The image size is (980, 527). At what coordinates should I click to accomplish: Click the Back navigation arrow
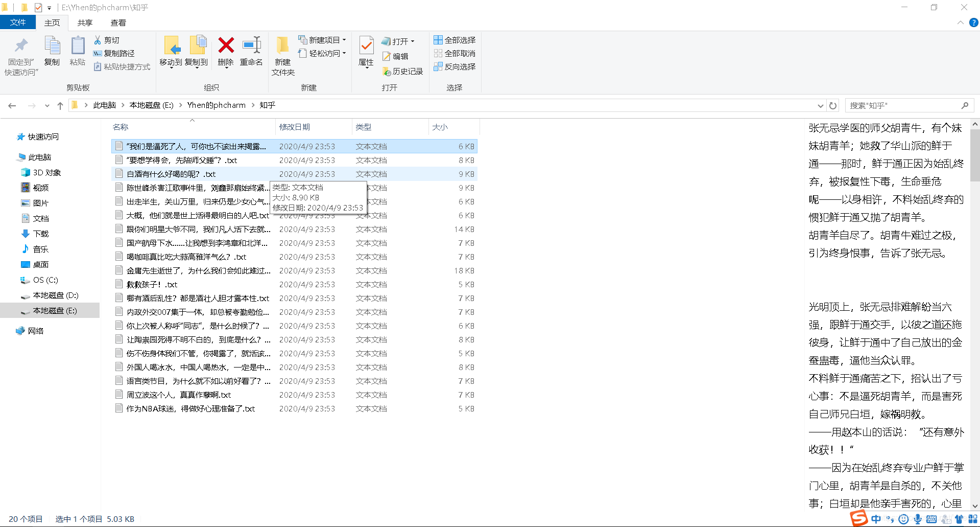(x=12, y=105)
